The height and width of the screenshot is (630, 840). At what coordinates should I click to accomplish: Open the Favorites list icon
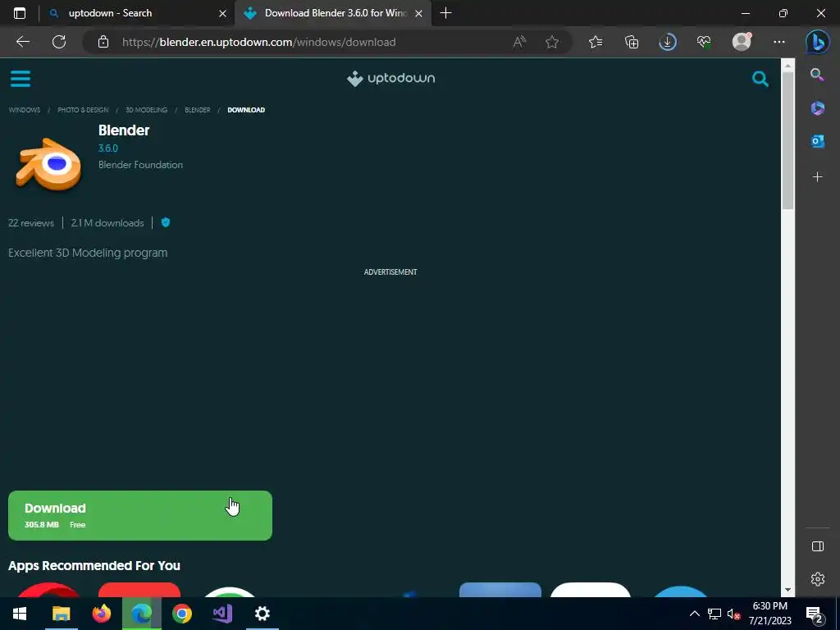[x=596, y=42]
